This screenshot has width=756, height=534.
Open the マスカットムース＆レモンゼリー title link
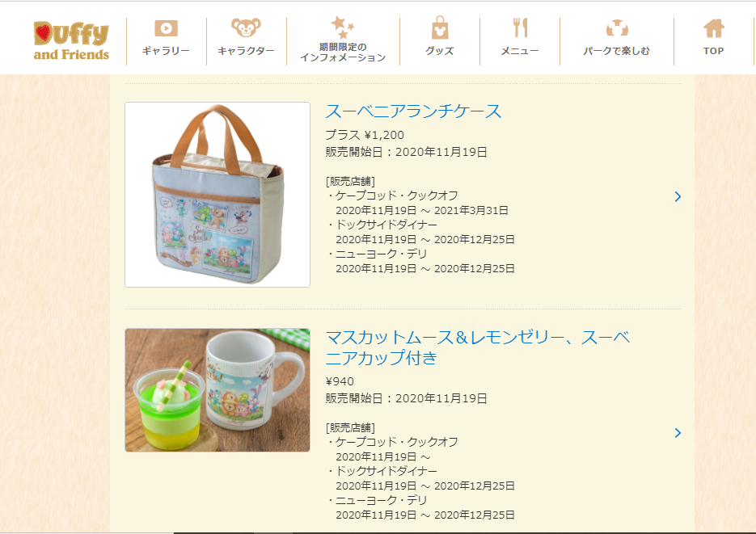click(478, 347)
